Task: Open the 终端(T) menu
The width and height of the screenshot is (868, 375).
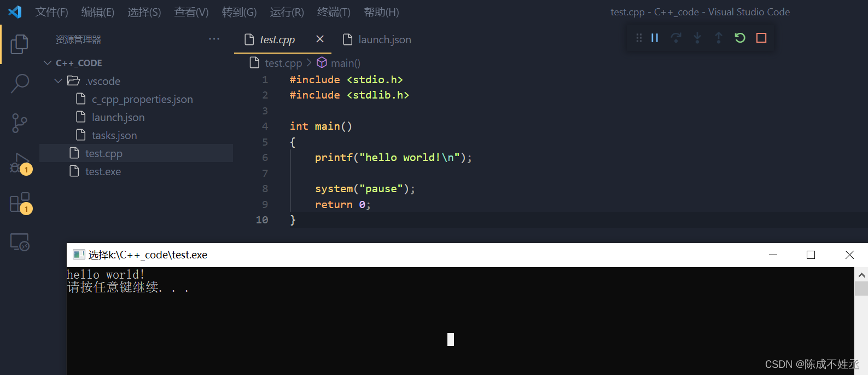Action: pos(334,12)
